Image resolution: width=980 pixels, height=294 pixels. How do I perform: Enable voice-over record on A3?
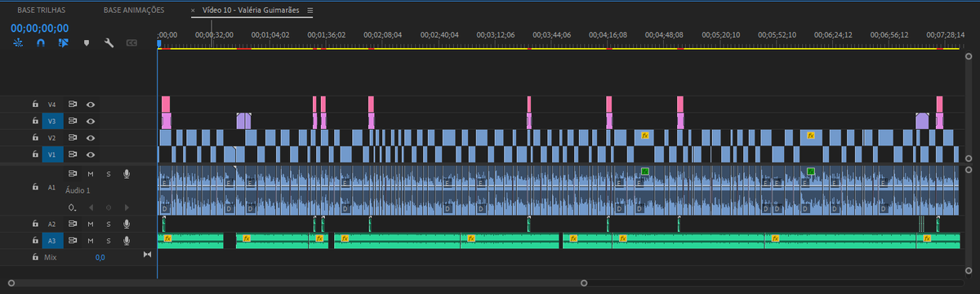(x=127, y=240)
